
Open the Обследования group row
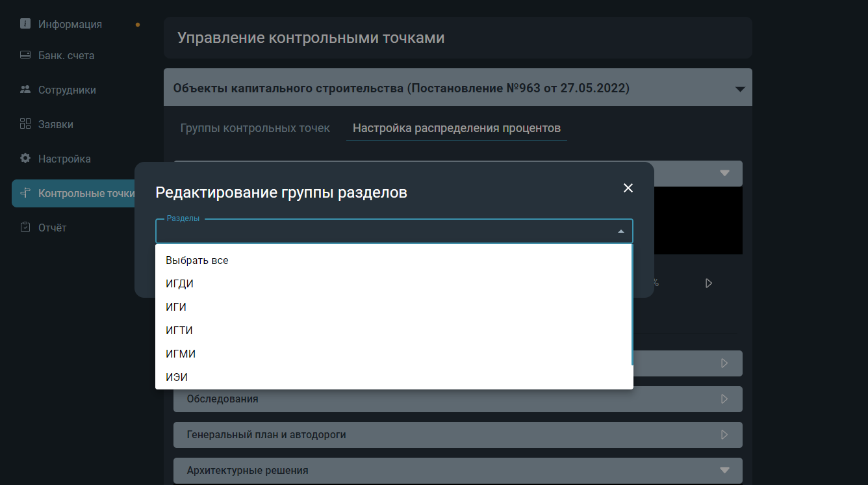click(x=458, y=399)
